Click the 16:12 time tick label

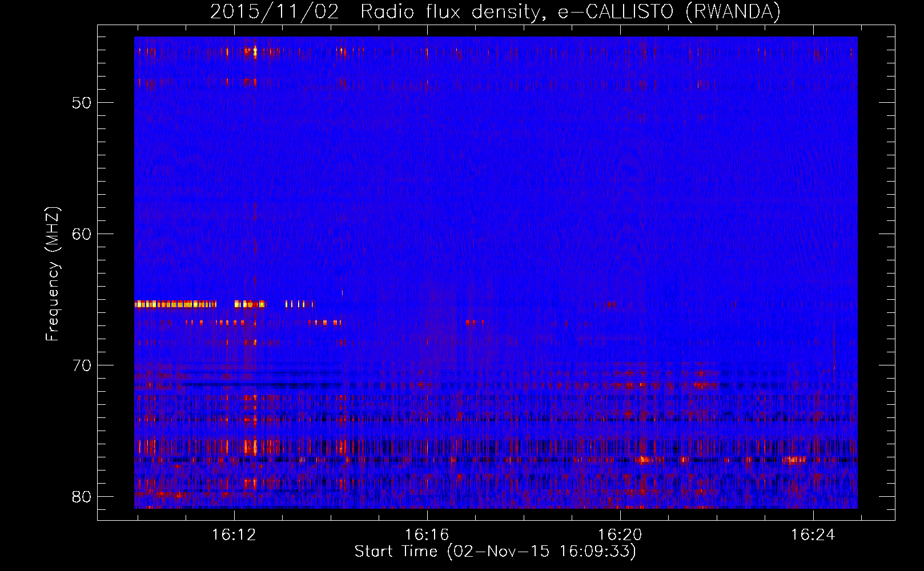tap(234, 534)
